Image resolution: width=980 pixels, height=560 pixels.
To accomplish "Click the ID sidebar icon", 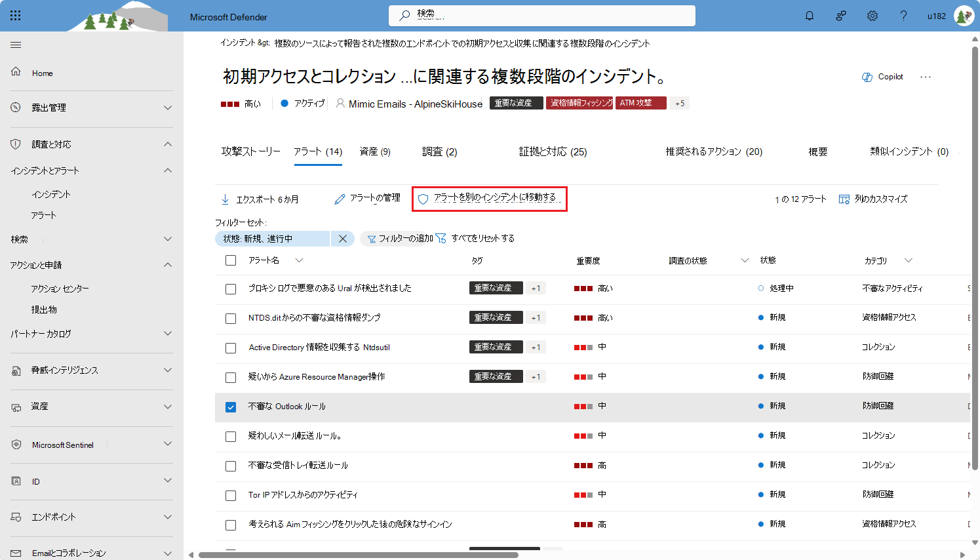I will (x=16, y=481).
